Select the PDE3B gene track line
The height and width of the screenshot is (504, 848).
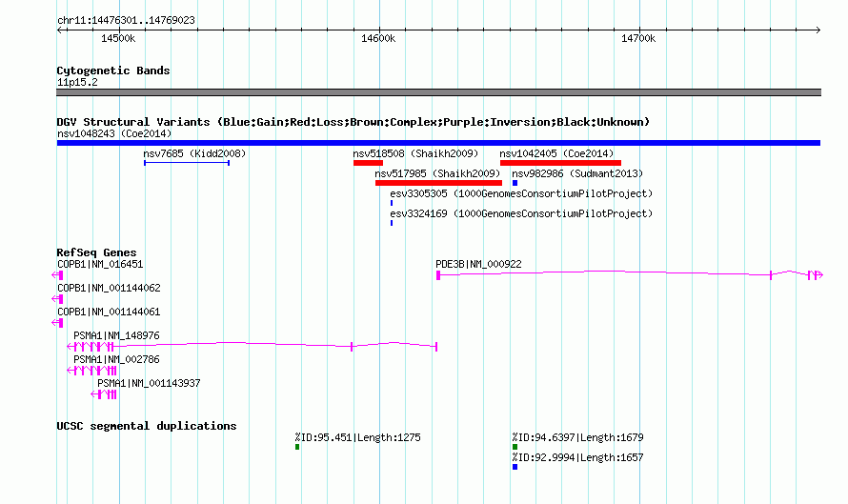pyautogui.click(x=630, y=274)
